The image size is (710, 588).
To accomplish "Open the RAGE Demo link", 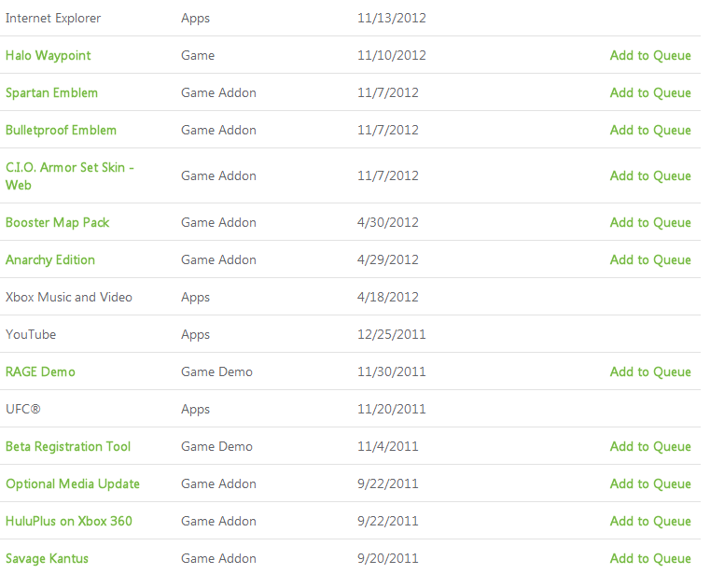I will (40, 371).
